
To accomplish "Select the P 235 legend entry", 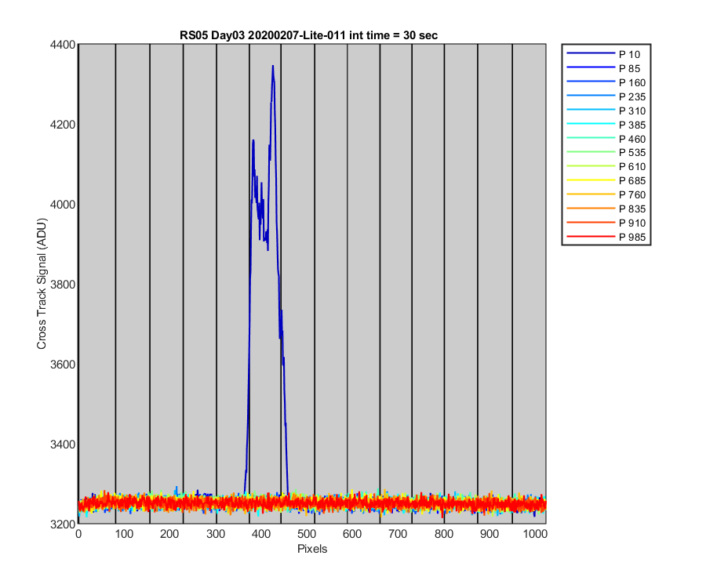I will (606, 96).
